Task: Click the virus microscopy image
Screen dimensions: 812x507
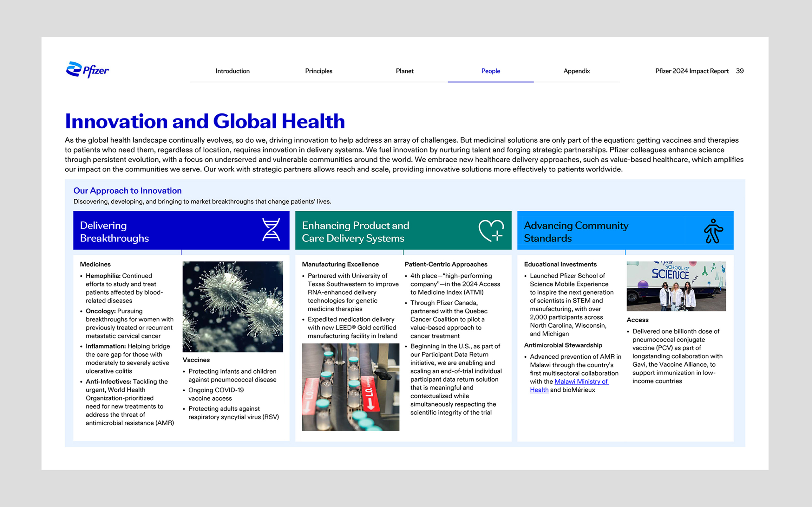Action: 232,306
